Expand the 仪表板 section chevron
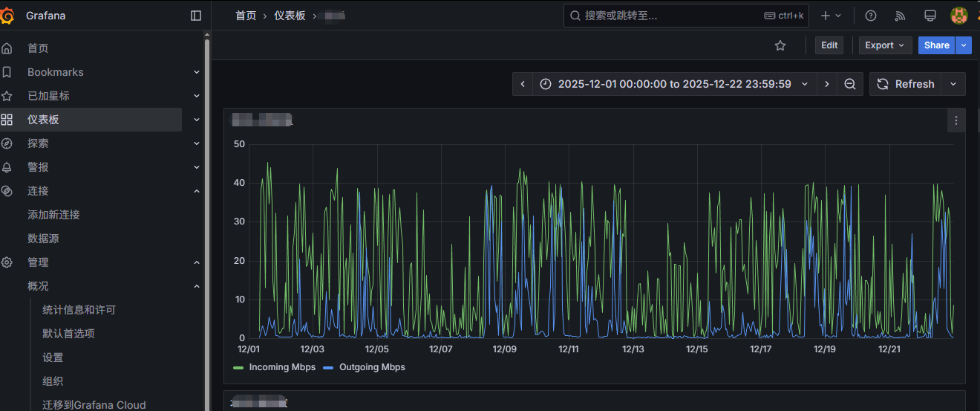This screenshot has height=411, width=980. point(197,120)
